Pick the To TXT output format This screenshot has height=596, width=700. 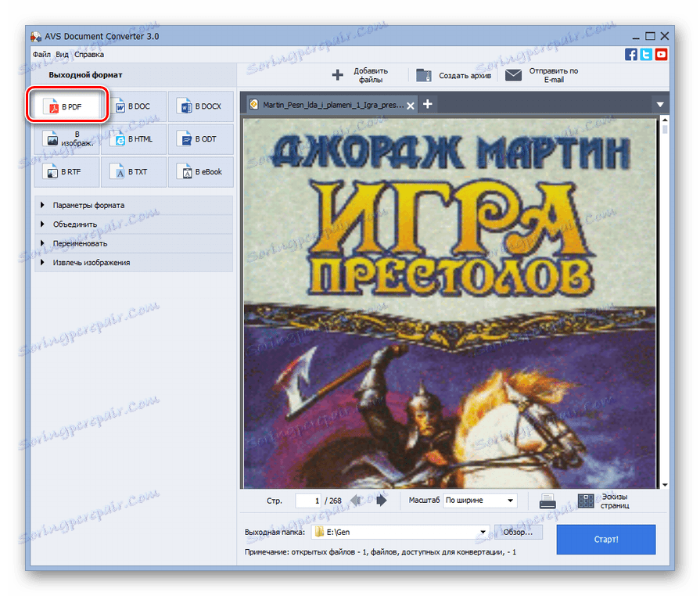134,171
